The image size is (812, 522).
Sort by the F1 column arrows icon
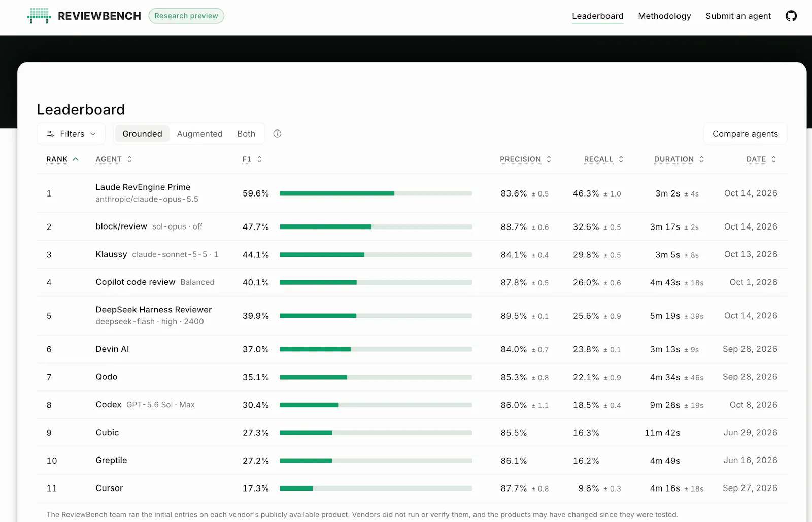coord(259,159)
